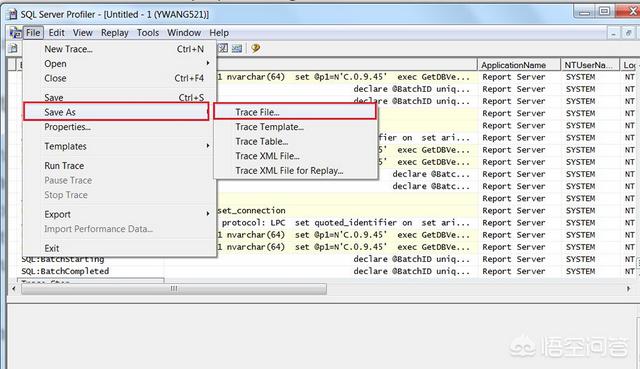Choose Trace Table... submenu option
This screenshot has height=369, width=640.
click(296, 142)
